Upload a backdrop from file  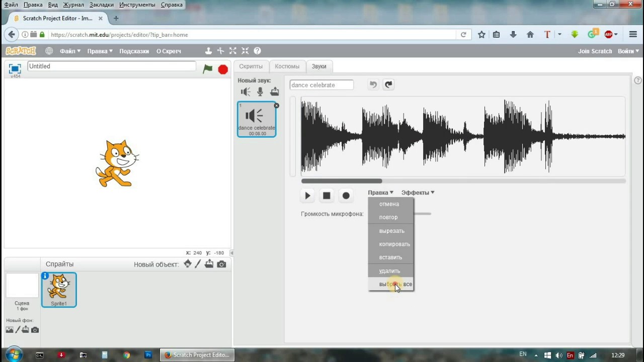tap(26, 330)
